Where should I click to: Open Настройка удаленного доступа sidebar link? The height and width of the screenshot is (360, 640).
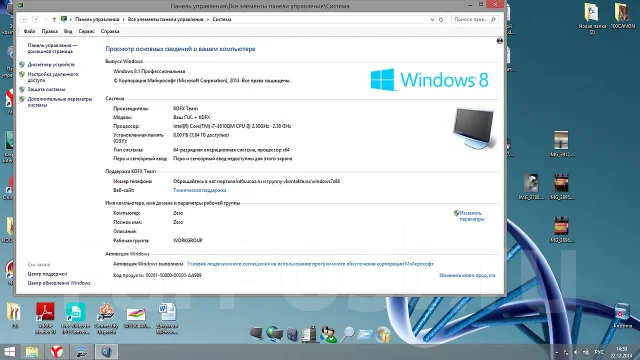click(53, 77)
